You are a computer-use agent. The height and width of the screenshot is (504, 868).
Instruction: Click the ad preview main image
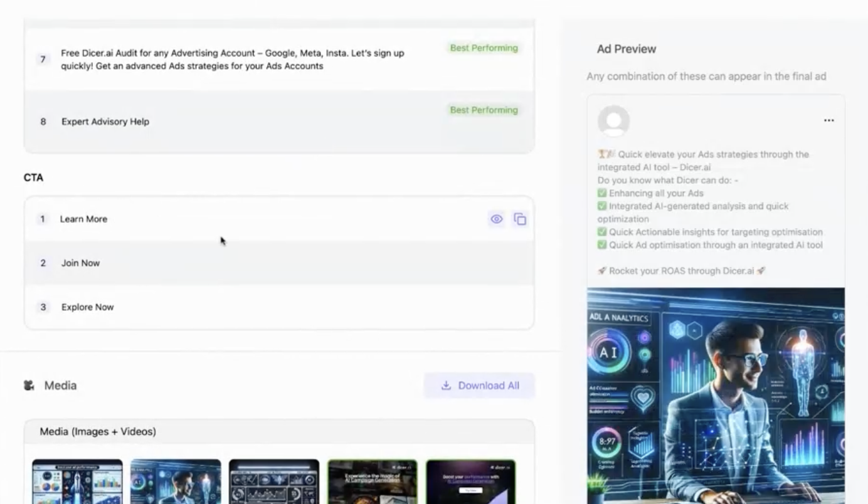716,396
